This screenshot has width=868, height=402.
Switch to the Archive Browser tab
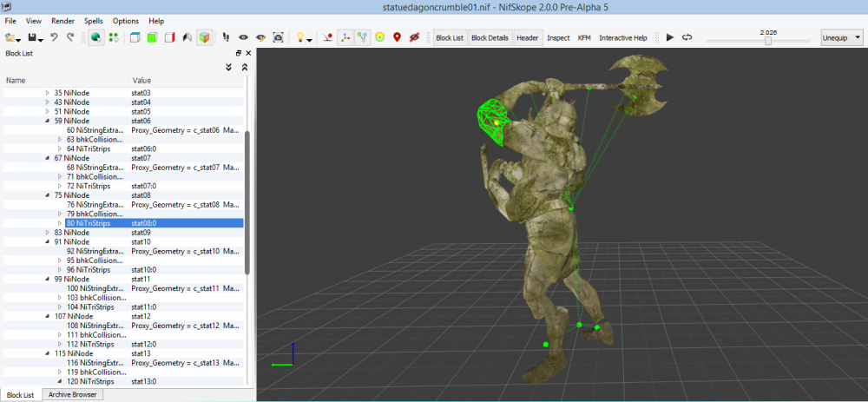[73, 395]
